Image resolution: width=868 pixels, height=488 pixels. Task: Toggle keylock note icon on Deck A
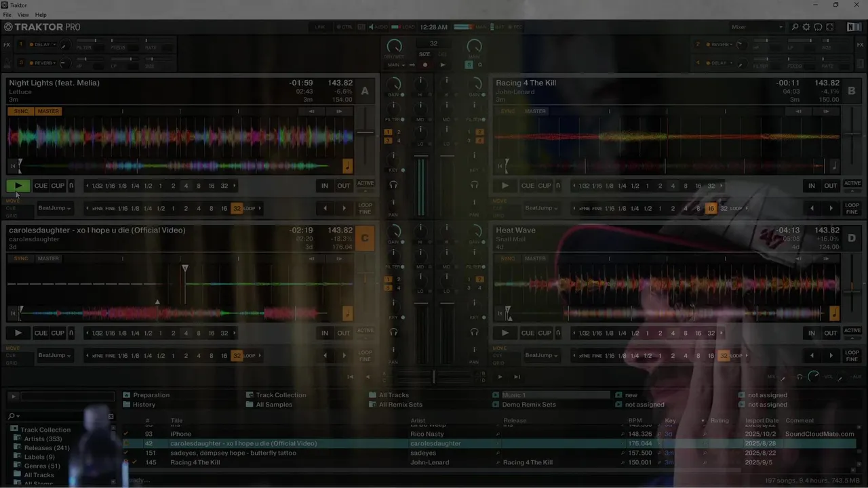click(347, 165)
